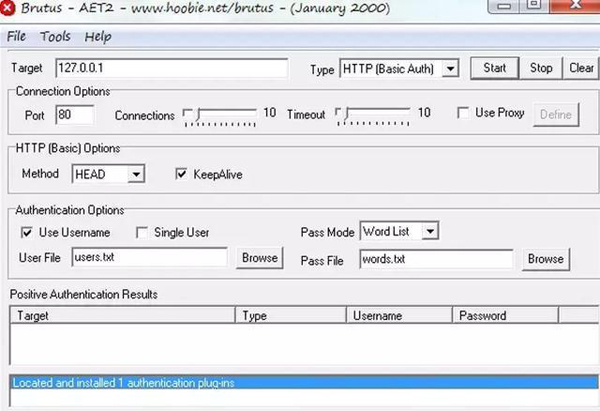Click the Connections slider handle
600x411 pixels.
(x=198, y=114)
